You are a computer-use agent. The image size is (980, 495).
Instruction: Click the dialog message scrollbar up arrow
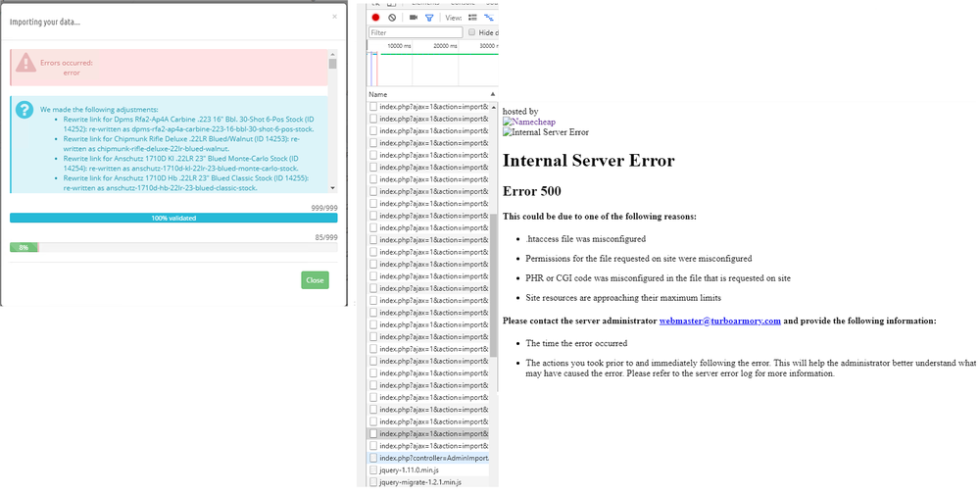coord(332,54)
